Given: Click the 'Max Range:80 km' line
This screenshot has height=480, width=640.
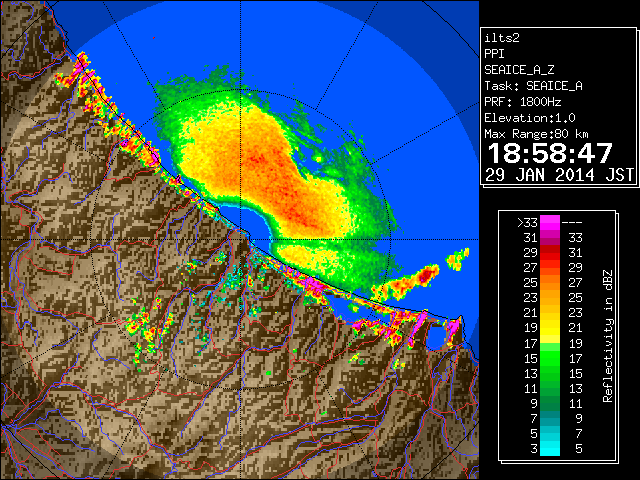Looking at the screenshot, I should coord(536,134).
